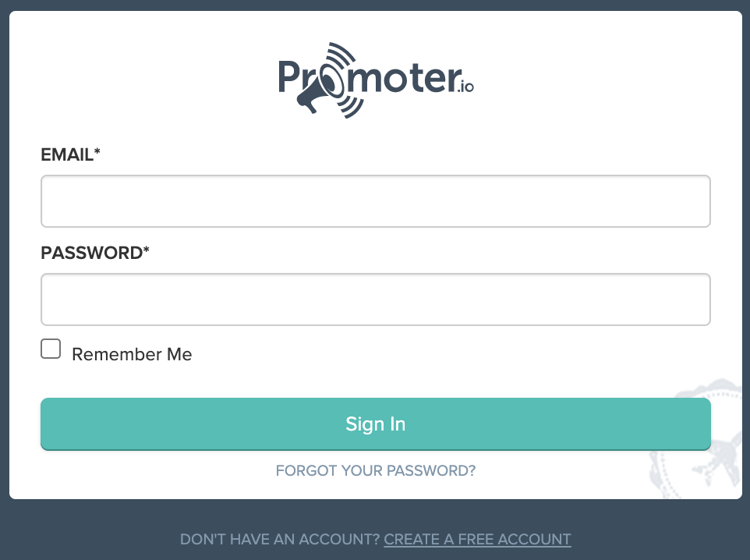Click the PASSWORD field label
750x560 pixels.
pos(91,253)
